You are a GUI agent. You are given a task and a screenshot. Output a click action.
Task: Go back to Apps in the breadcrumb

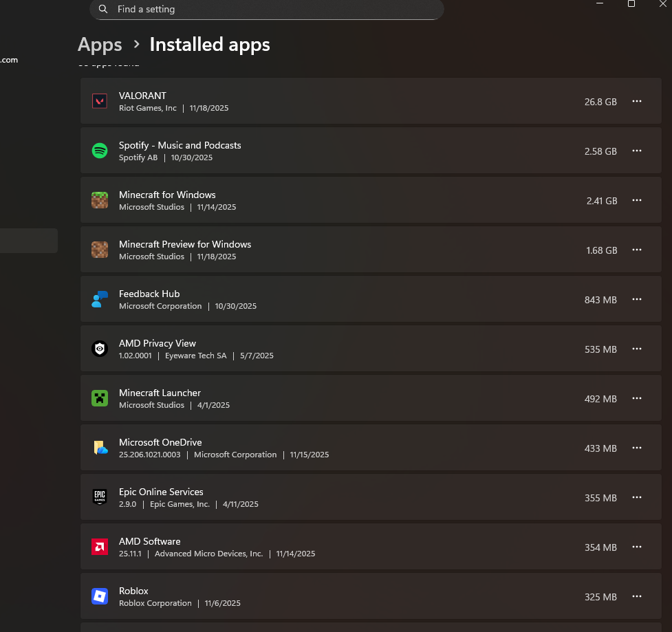(x=100, y=45)
